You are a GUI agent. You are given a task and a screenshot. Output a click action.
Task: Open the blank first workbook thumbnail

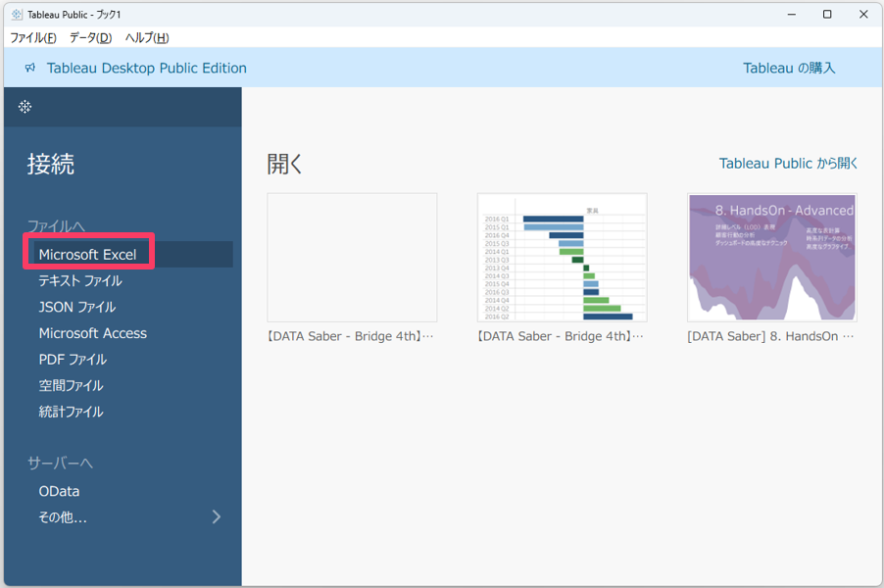click(x=352, y=258)
